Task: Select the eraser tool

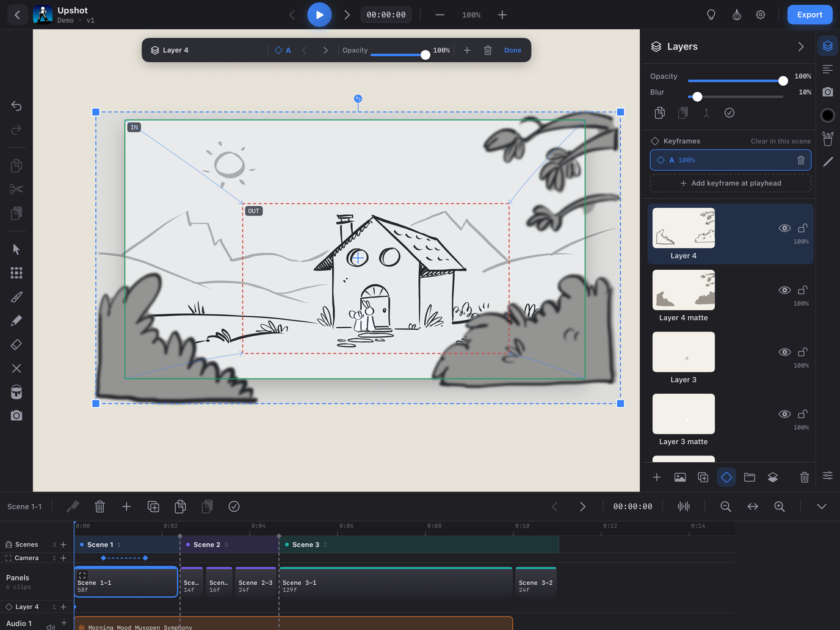Action: 16,344
